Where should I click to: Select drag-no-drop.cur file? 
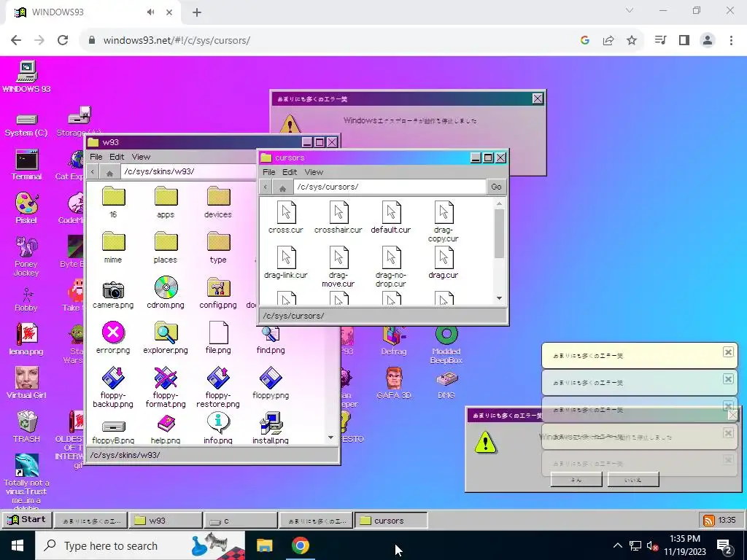point(391,267)
